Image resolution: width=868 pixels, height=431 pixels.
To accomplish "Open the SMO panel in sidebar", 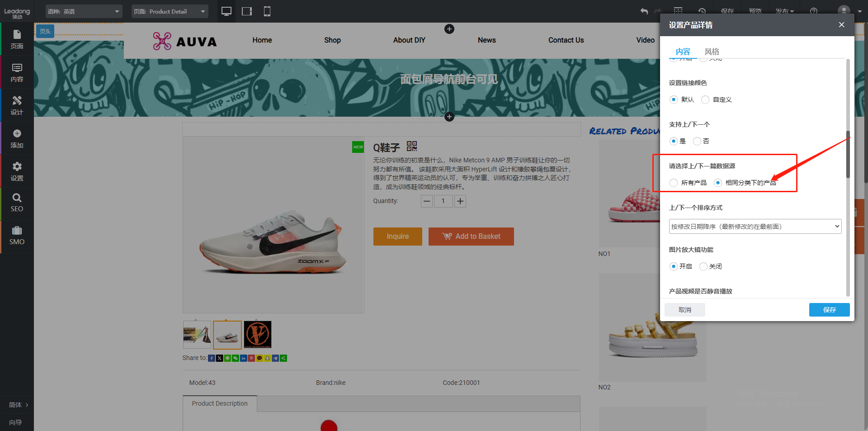I will click(x=17, y=236).
